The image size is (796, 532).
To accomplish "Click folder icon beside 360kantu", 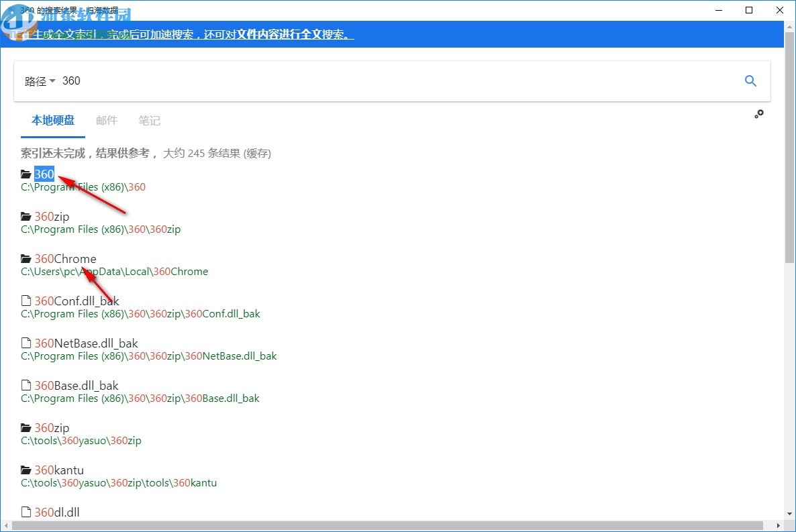I will [26, 470].
